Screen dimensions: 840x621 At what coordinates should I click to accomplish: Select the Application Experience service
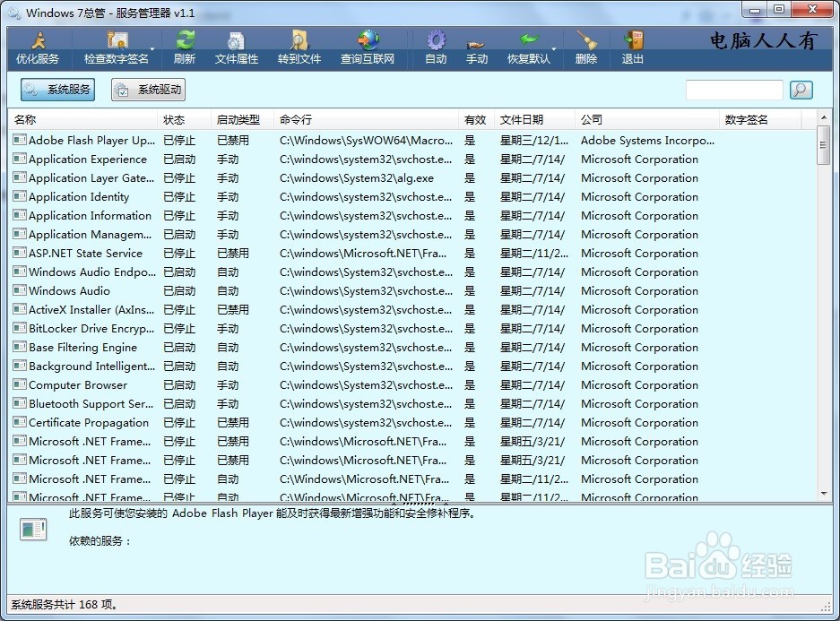[x=412, y=159]
